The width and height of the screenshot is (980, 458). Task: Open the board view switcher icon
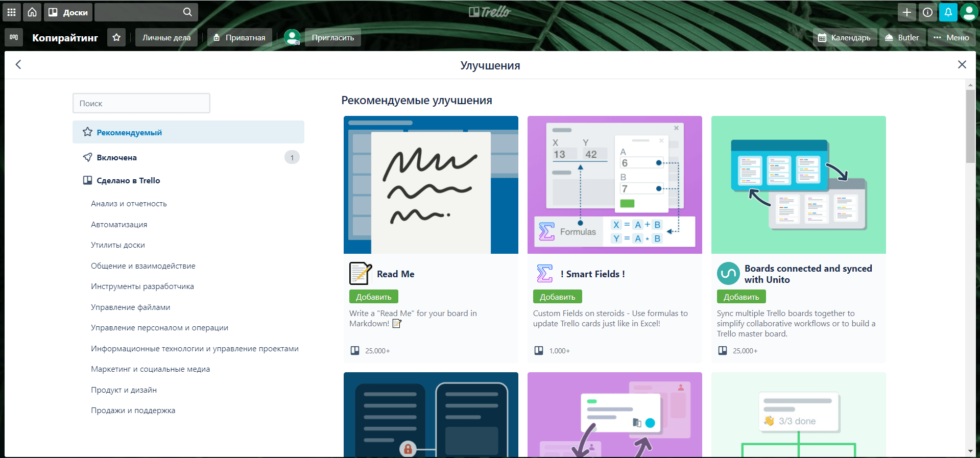tap(14, 37)
